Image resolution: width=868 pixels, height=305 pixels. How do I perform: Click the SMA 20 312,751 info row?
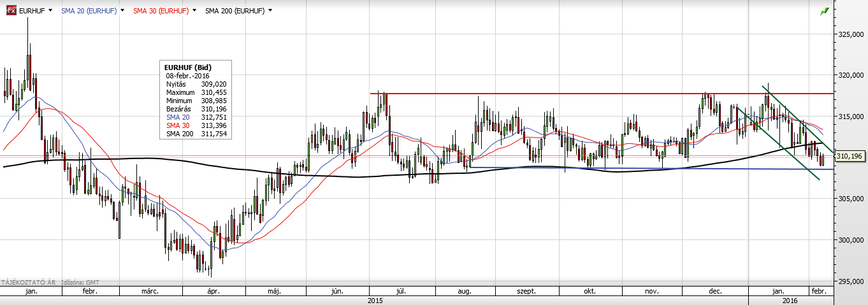click(196, 117)
